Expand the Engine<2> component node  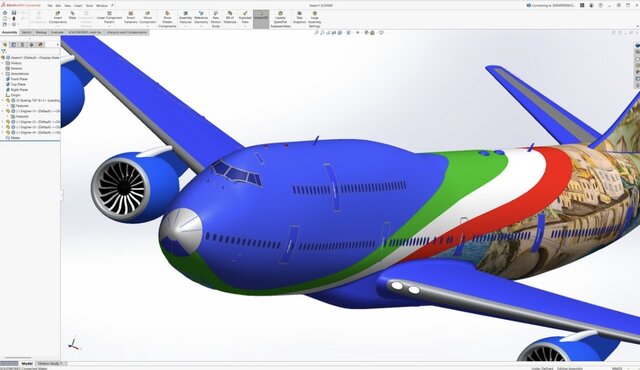(3, 122)
